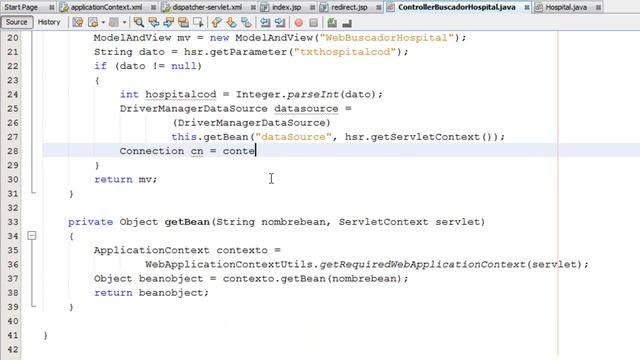Toggle Rectangular Selection mode
The height and width of the screenshot is (360, 640).
pyautogui.click(x=198, y=22)
